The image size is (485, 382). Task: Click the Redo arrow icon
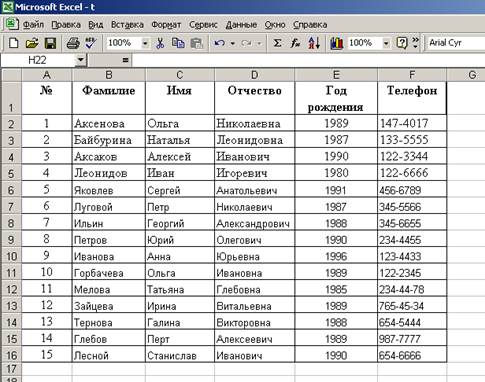[x=246, y=43]
